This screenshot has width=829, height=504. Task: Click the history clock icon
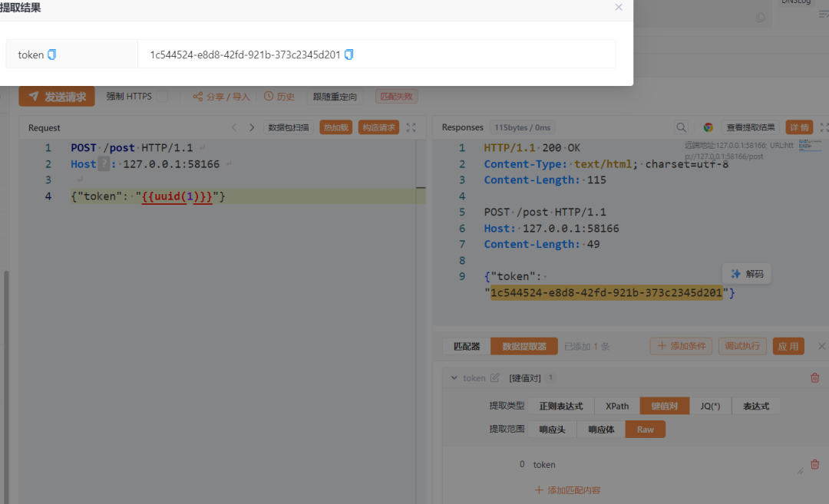coord(269,97)
